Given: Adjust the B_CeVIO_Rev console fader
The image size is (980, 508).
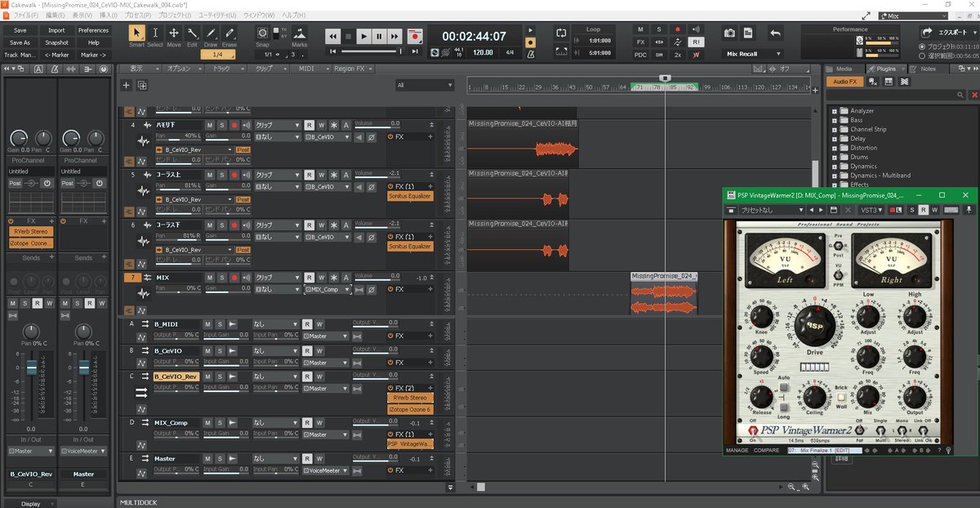Looking at the screenshot, I should (x=32, y=368).
